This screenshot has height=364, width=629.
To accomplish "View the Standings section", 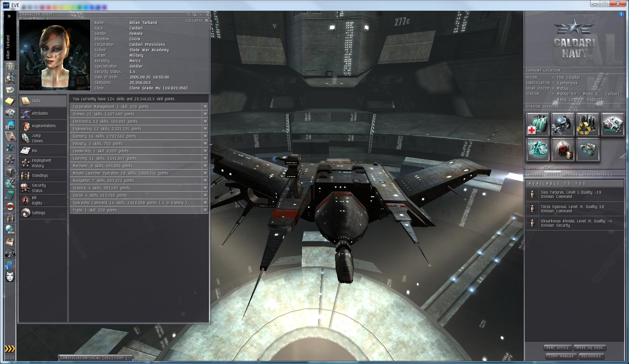I will click(43, 175).
